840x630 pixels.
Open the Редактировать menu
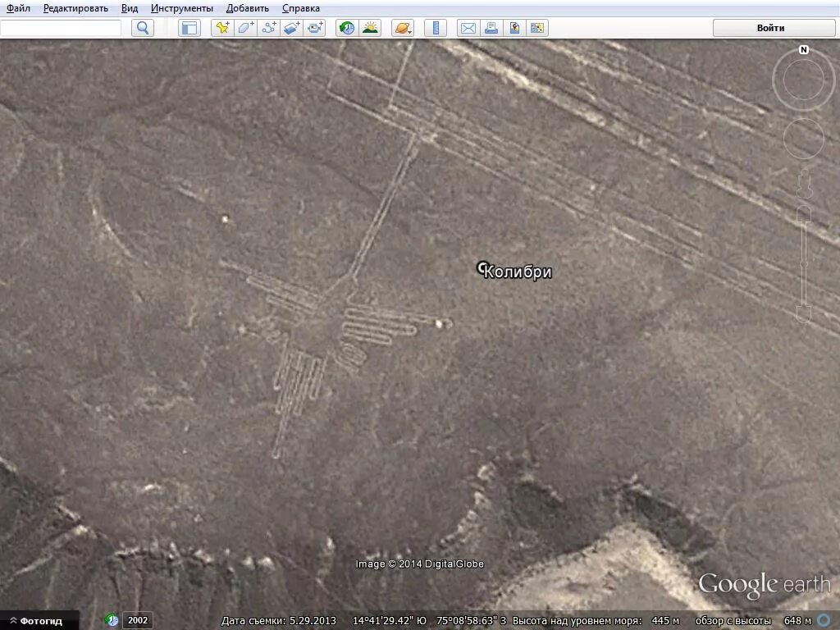pos(75,8)
